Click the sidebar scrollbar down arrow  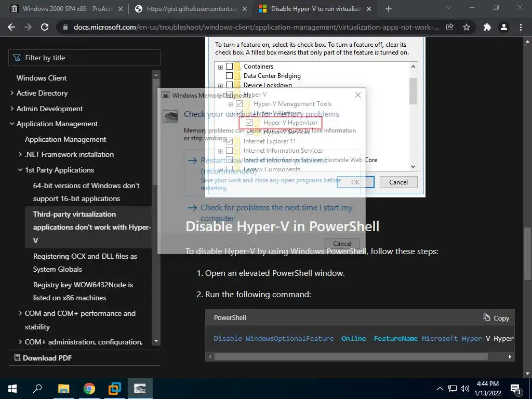[156, 341]
